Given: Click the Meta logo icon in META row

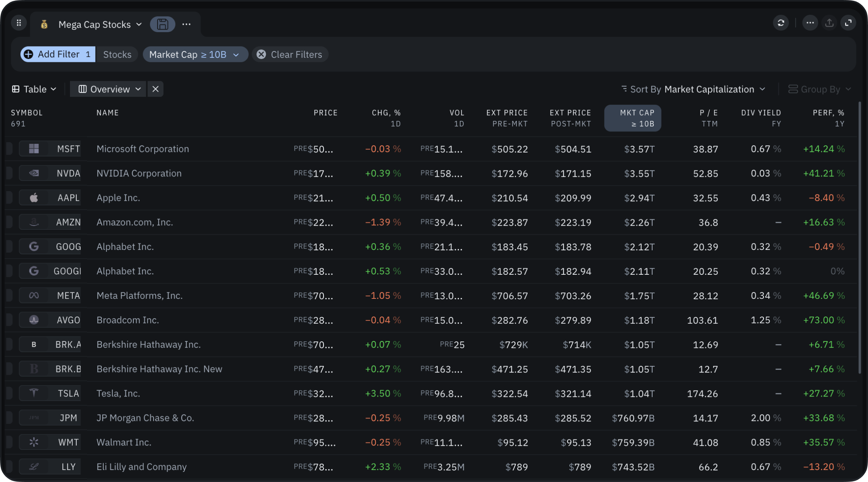Looking at the screenshot, I should (x=34, y=296).
